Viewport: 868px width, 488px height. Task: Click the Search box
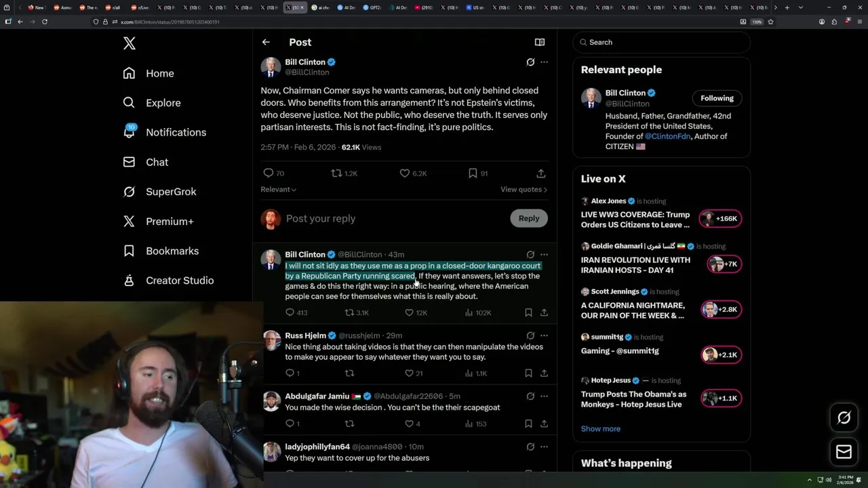click(x=661, y=42)
